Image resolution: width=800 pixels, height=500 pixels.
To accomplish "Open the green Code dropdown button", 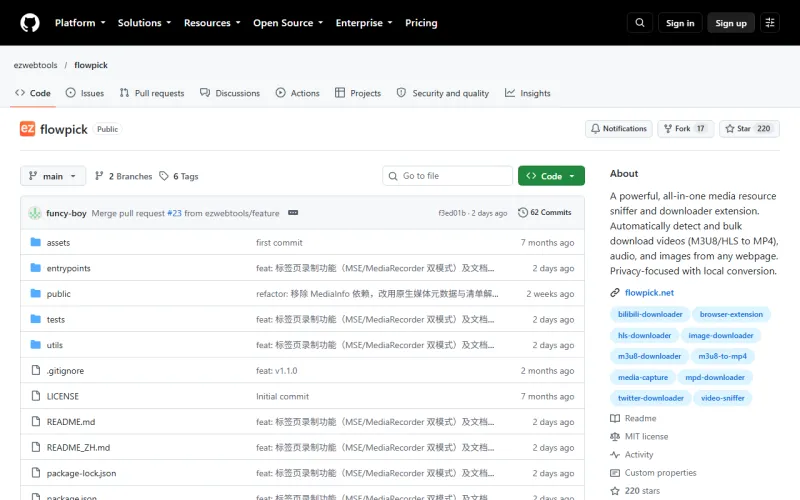I will click(551, 176).
